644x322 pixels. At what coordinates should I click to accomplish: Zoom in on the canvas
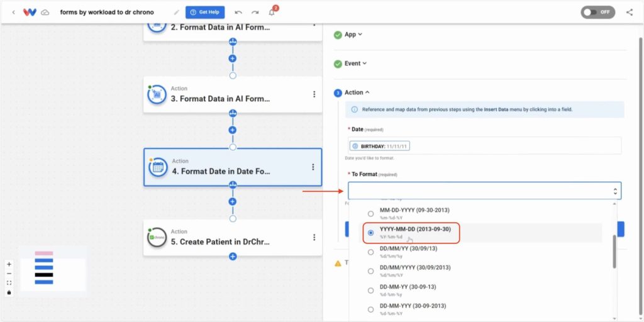click(9, 265)
